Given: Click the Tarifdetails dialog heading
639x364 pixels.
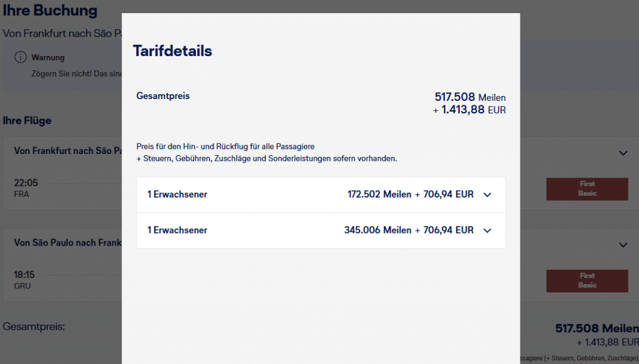Looking at the screenshot, I should pos(172,51).
